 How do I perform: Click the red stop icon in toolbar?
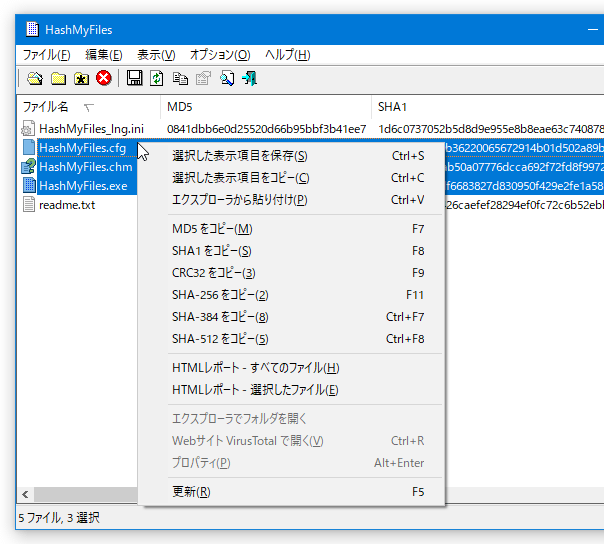coord(104,78)
